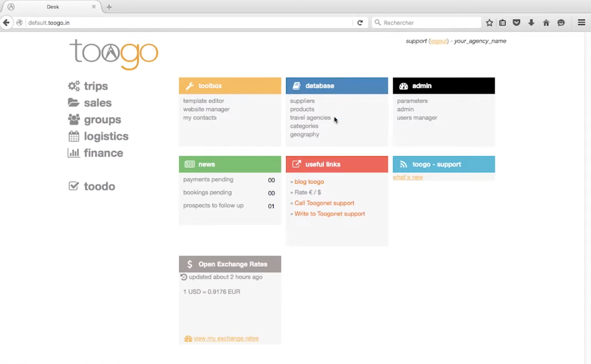Click the RSS icon on toogo-support panel
Viewport: 591px width, 364px height.
pyautogui.click(x=403, y=164)
